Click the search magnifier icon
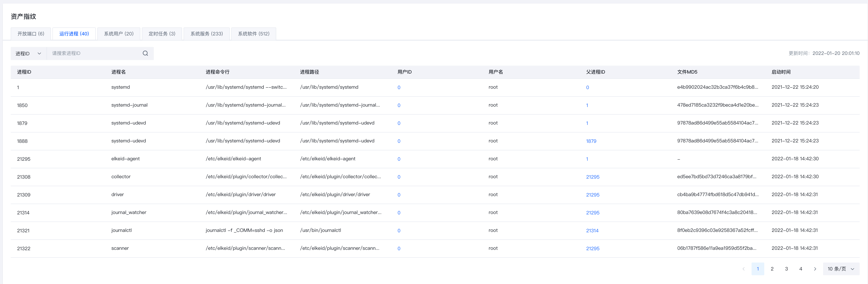Screen dimensions: 868x284 (145, 53)
